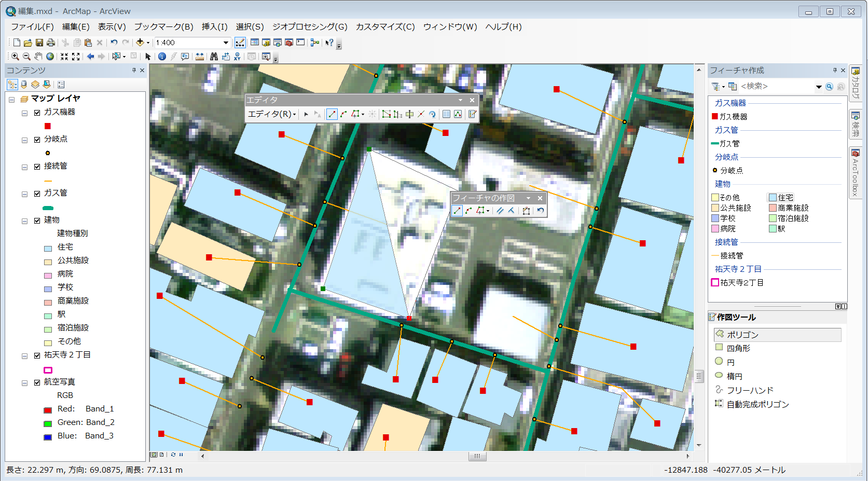The height and width of the screenshot is (481, 868).
Task: Open the 編集(E) menu
Action: 76,26
